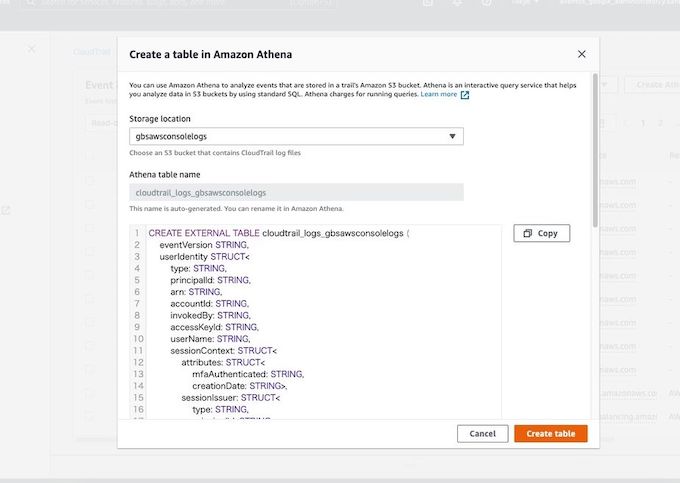Image resolution: width=680 pixels, height=483 pixels.
Task: Click the Athena table name field
Action: pyautogui.click(x=296, y=193)
